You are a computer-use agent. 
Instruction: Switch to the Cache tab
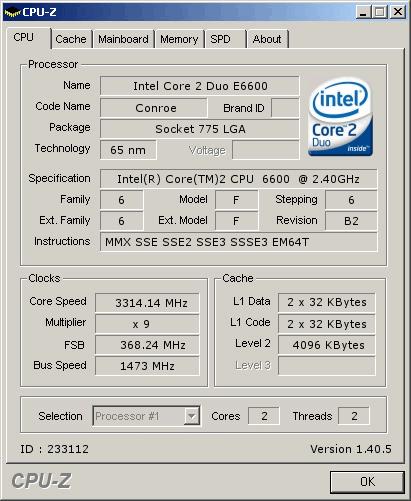[x=71, y=39]
